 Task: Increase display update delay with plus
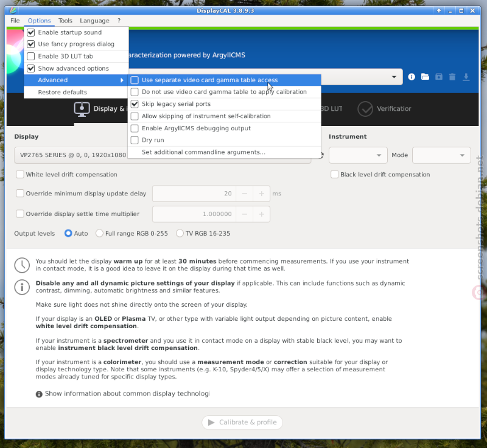click(262, 194)
